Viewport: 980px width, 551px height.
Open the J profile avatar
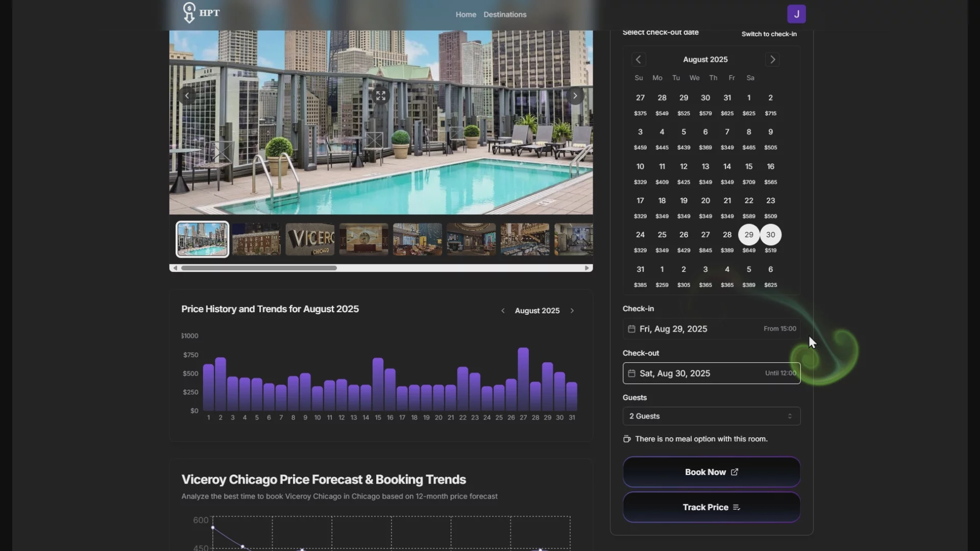(796, 14)
